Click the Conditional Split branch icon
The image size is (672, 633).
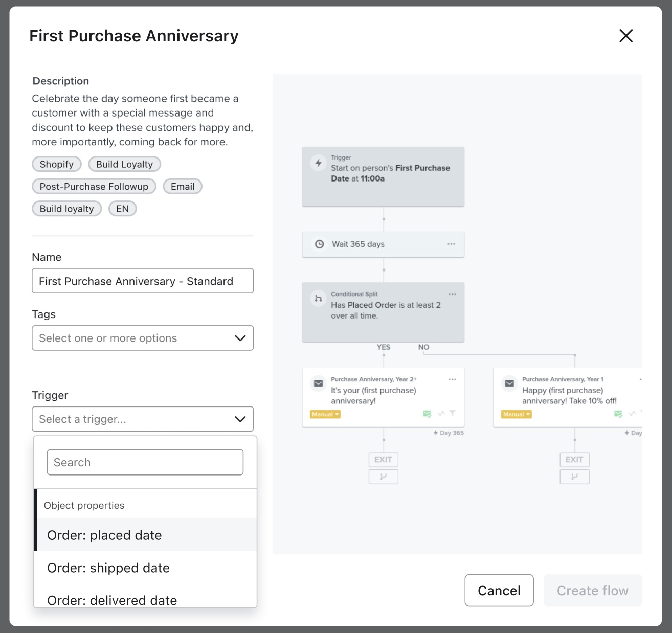coord(318,299)
